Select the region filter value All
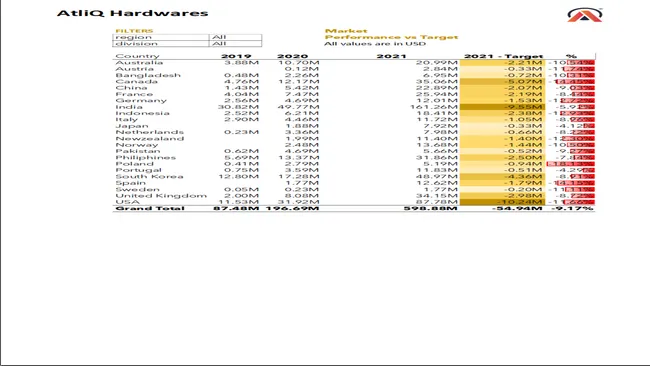The height and width of the screenshot is (366, 650). (x=235, y=37)
